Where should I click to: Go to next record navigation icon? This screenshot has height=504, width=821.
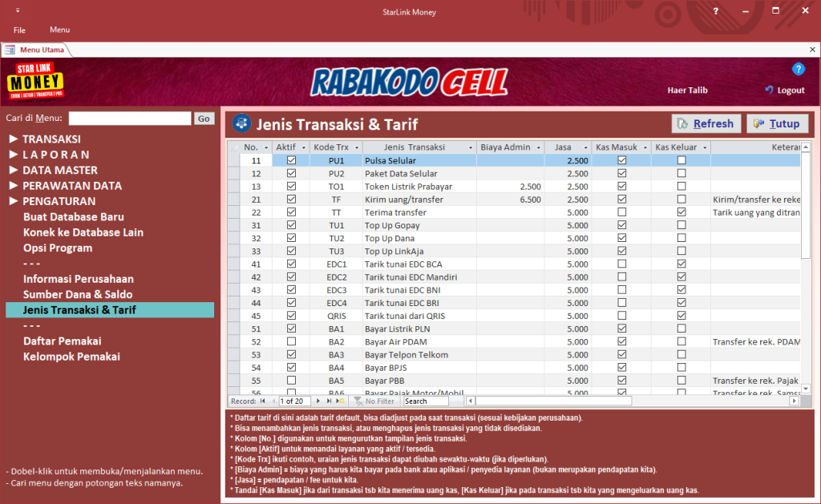point(317,401)
